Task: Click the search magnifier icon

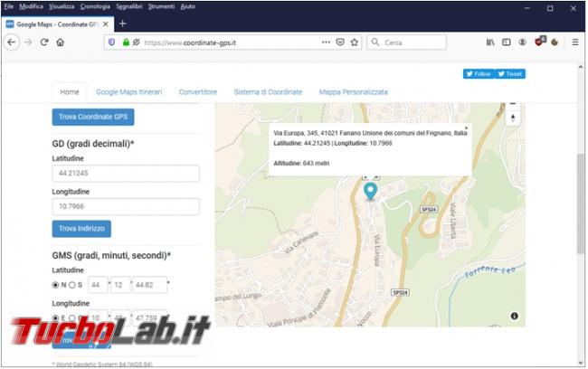Action: (x=375, y=42)
